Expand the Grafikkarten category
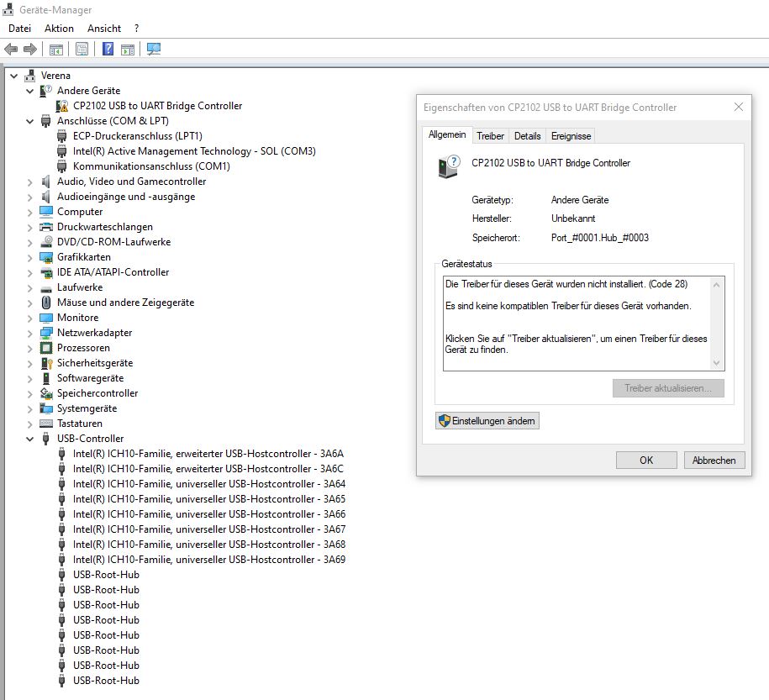The image size is (769, 700). (x=30, y=257)
